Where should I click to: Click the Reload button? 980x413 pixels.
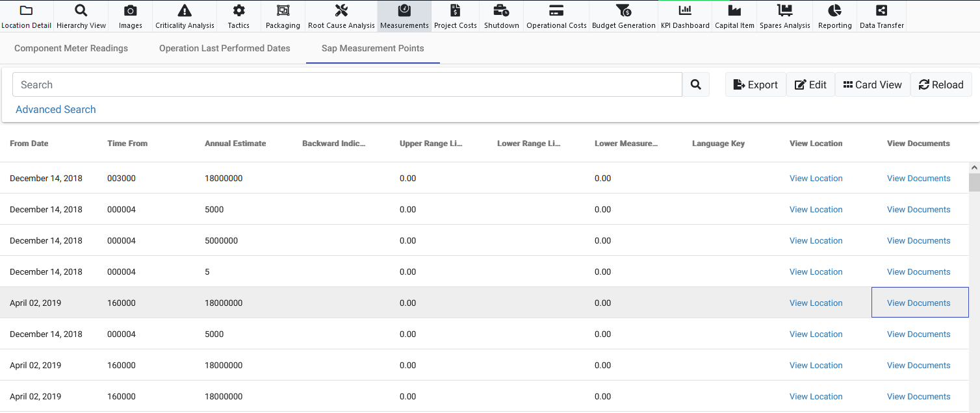[x=941, y=84]
